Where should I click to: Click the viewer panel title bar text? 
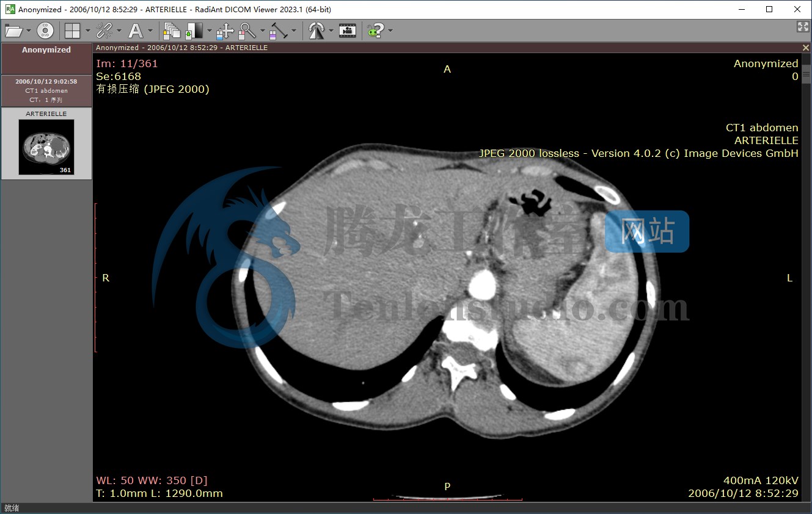181,48
